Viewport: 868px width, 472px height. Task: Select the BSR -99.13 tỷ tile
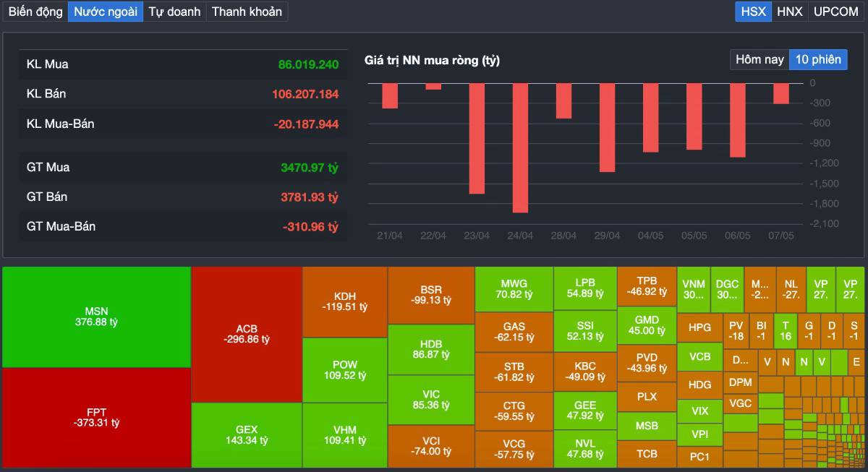point(431,295)
